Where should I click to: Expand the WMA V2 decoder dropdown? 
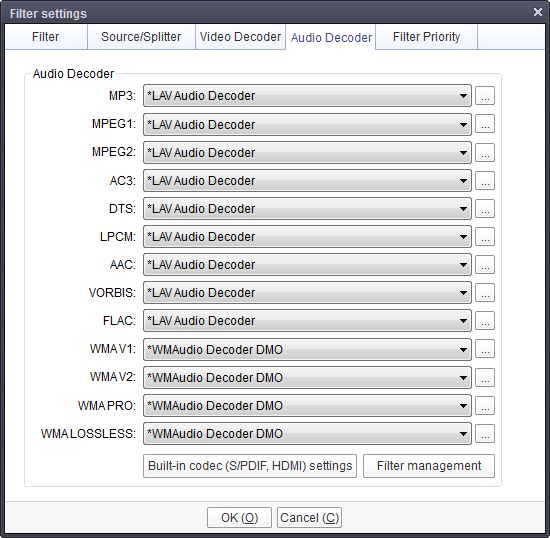[307, 377]
